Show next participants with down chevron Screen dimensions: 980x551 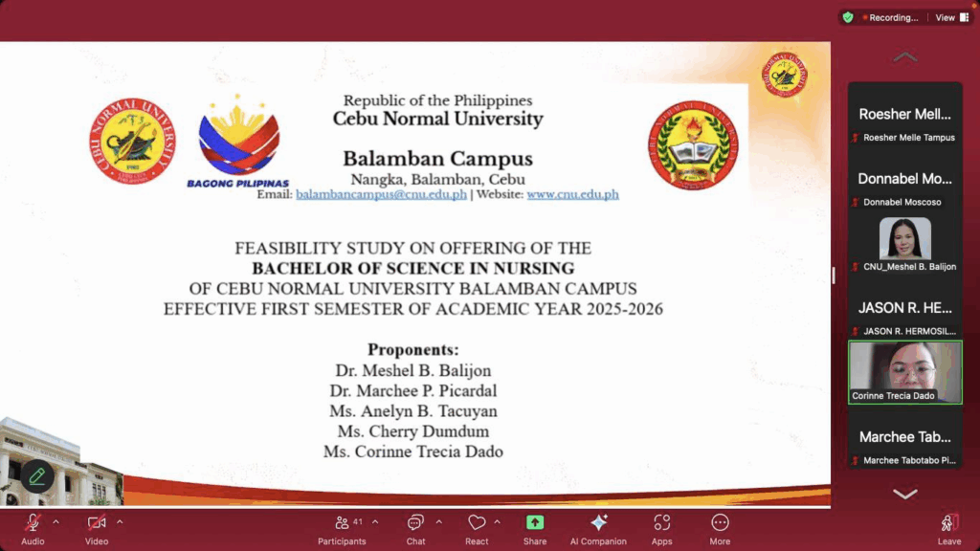pos(905,495)
